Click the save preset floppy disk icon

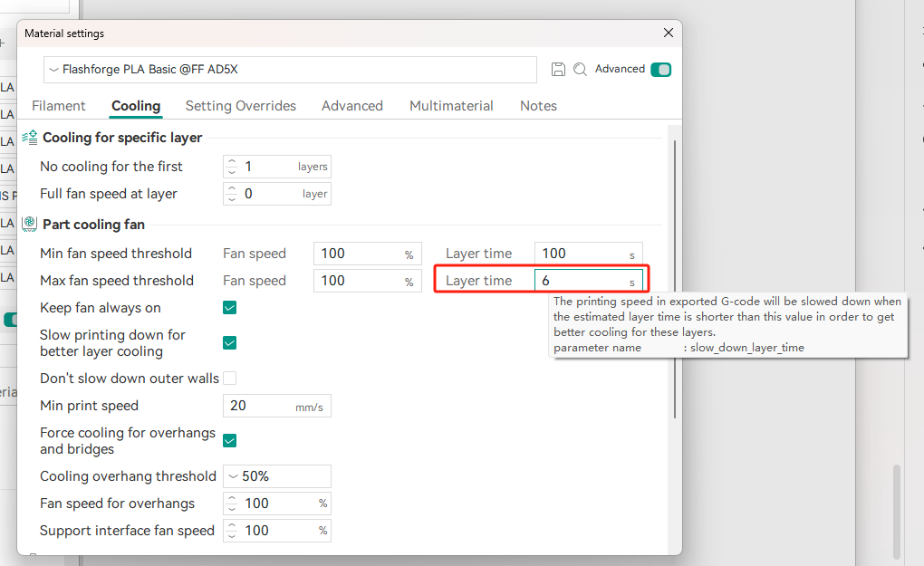(x=558, y=70)
